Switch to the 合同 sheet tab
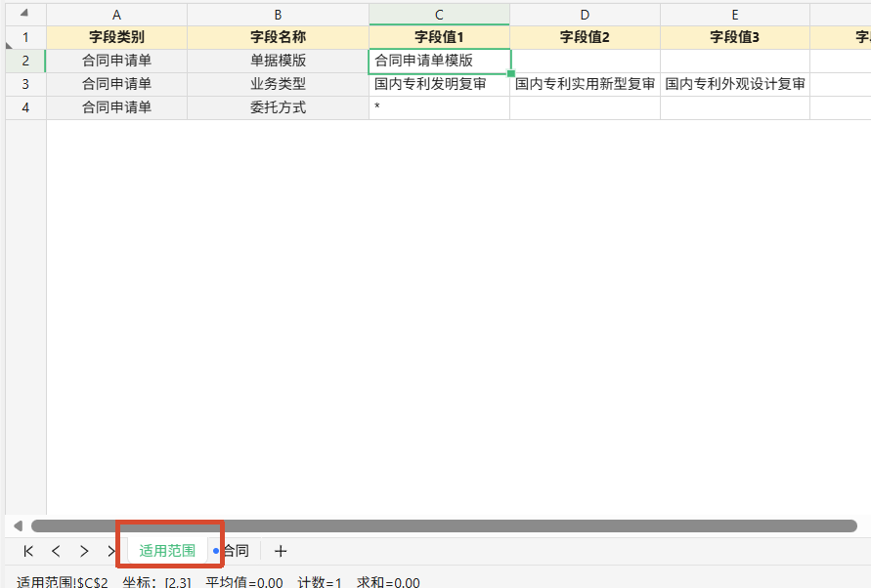The image size is (871, 588). click(236, 551)
